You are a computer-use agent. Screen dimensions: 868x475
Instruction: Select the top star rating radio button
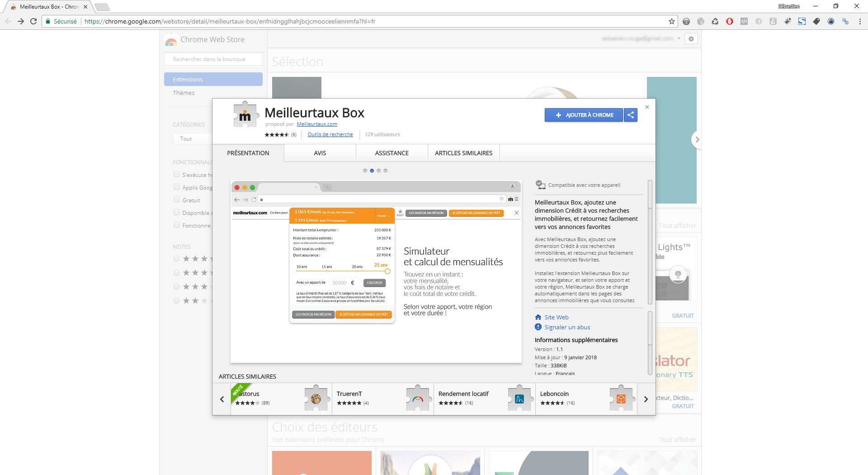coord(177,259)
